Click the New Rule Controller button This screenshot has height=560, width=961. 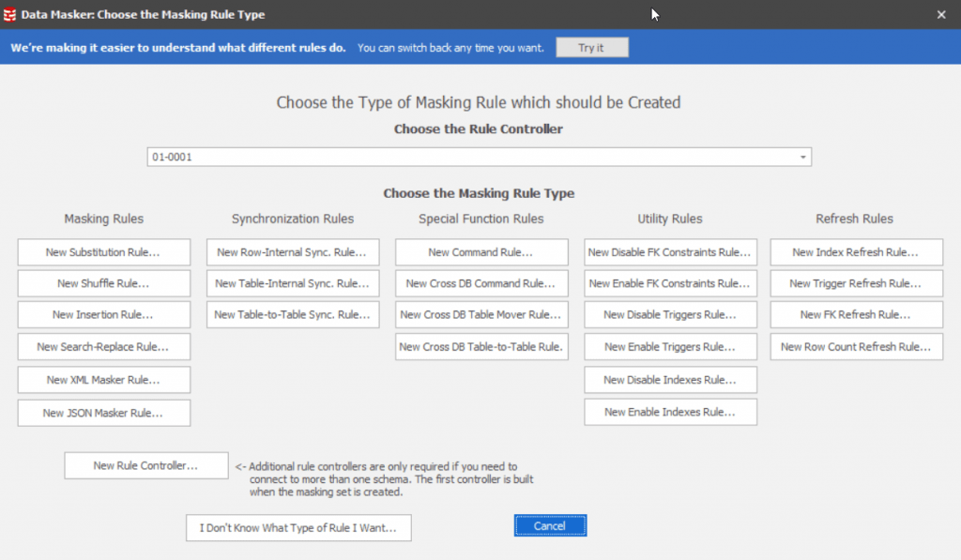[145, 465]
